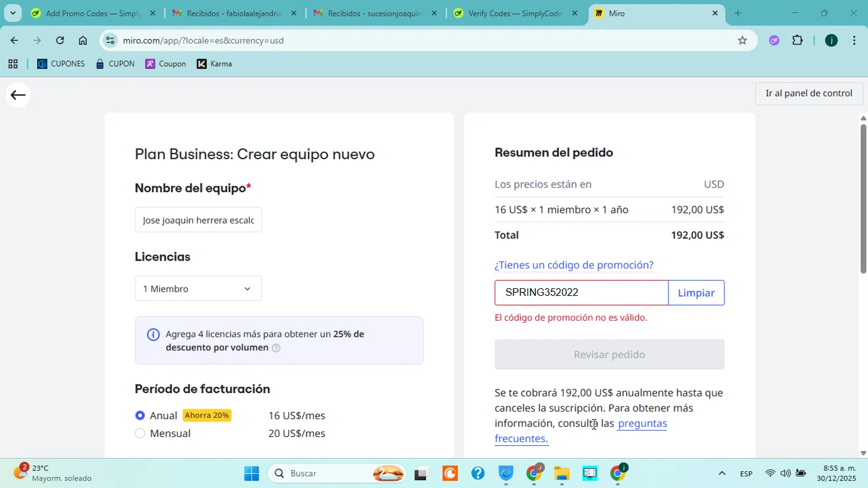
Task: Open the Chrome profile avatar
Action: (x=832, y=41)
